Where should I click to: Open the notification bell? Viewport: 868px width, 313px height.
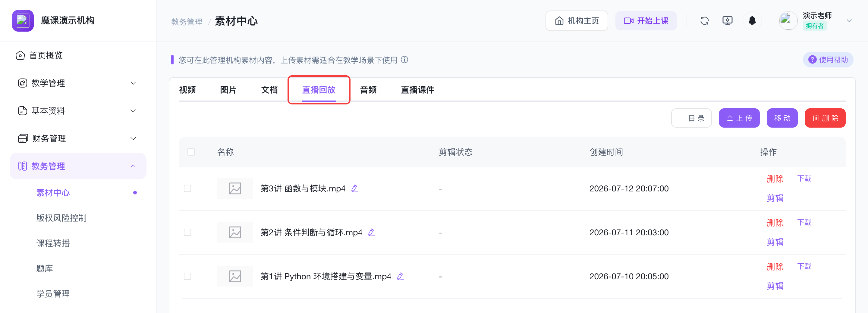click(752, 21)
